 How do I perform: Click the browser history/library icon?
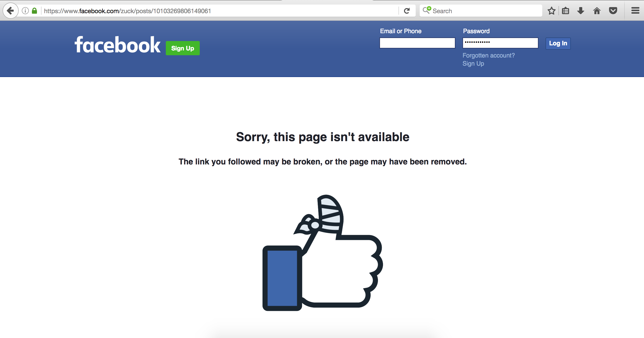[565, 11]
